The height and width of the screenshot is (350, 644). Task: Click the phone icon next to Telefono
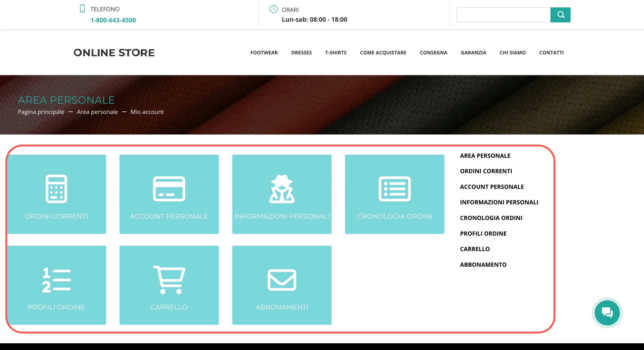82,9
